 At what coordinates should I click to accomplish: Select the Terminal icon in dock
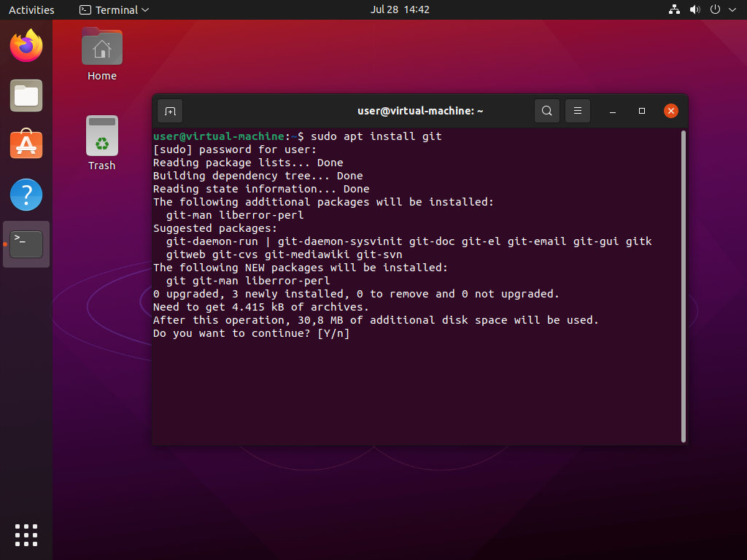pos(26,244)
